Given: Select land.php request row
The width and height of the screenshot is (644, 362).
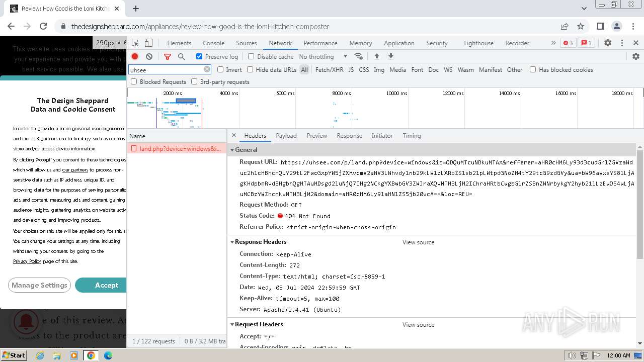Looking at the screenshot, I should 177,149.
